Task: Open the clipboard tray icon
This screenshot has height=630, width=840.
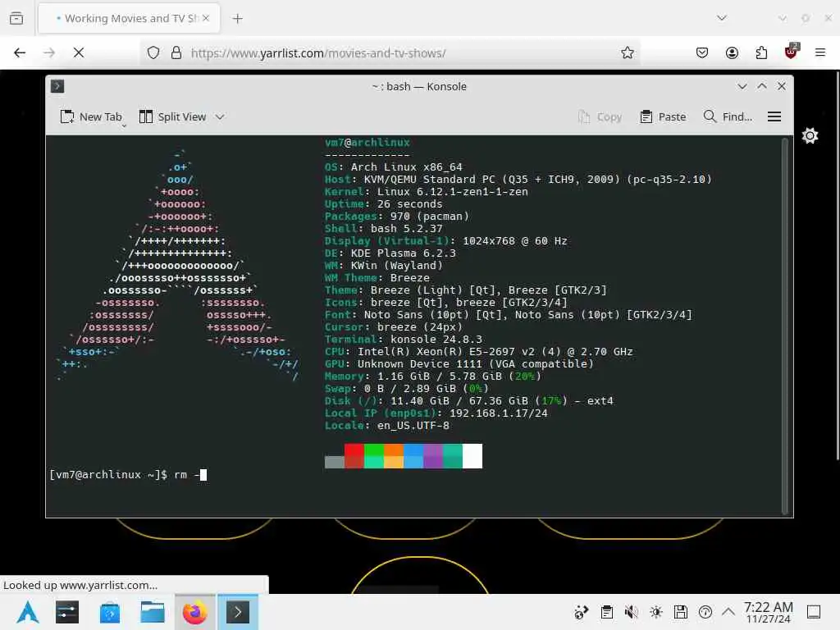Action: [x=607, y=612]
